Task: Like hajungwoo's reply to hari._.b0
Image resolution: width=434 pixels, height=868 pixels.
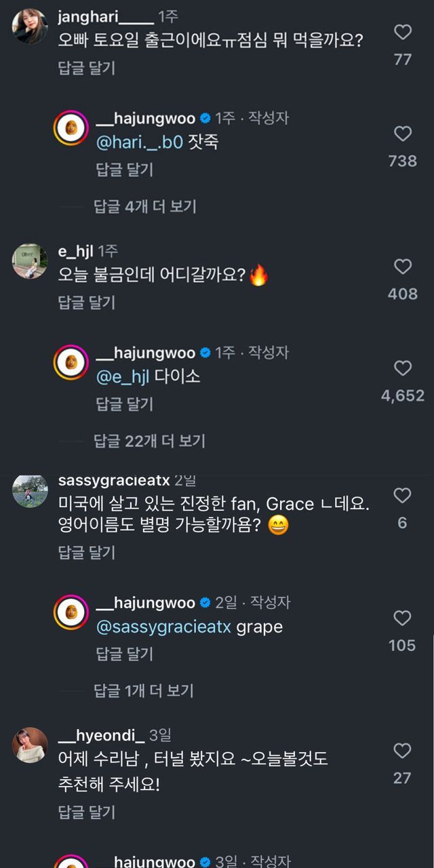Action: point(403,134)
